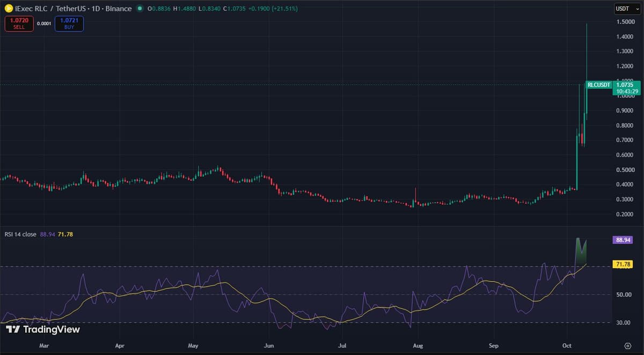The width and height of the screenshot is (644, 355).
Task: Click the 0.2000 price axis label
Action: coord(625,215)
